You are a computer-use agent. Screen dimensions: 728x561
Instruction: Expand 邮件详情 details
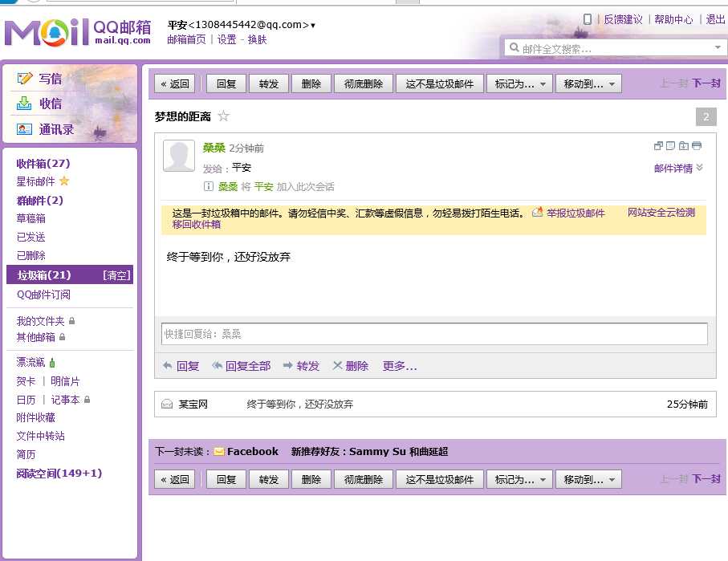tap(678, 168)
